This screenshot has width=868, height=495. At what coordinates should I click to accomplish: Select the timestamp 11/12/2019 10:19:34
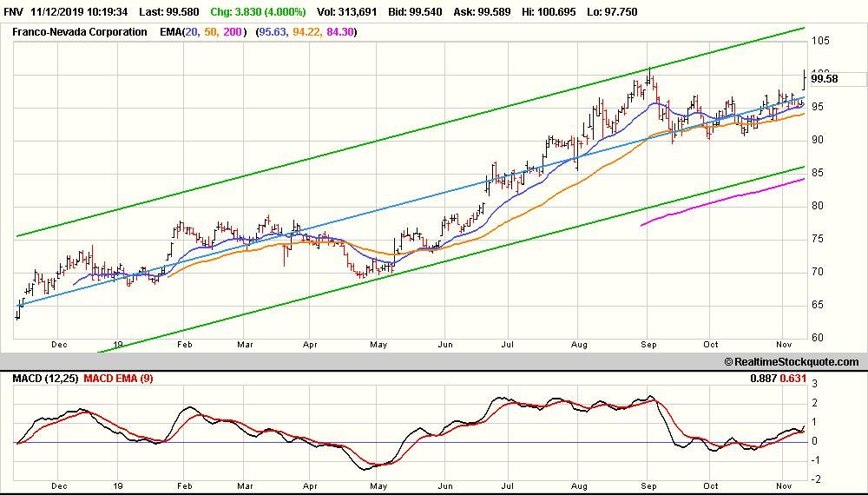(79, 11)
